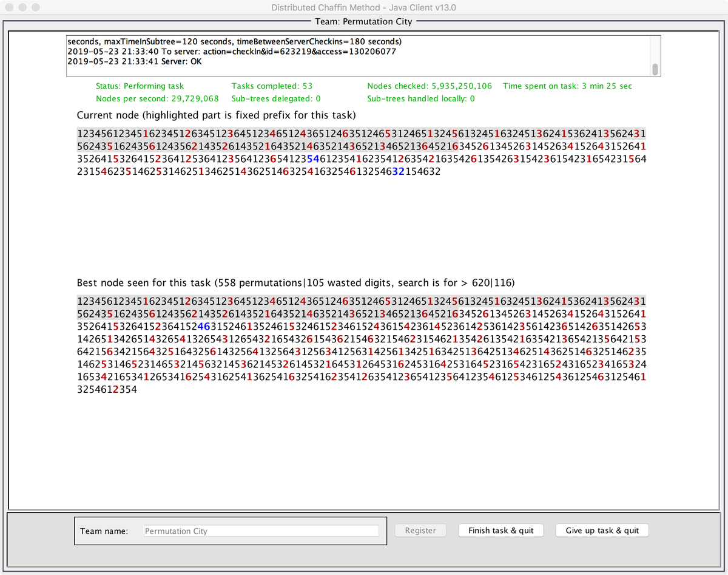This screenshot has height=575, width=728.
Task: Click the minimize window button
Action: click(x=24, y=8)
